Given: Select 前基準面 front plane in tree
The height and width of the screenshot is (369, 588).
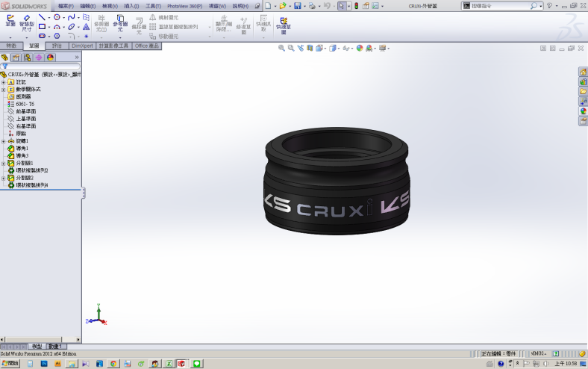Looking at the screenshot, I should coord(26,111).
